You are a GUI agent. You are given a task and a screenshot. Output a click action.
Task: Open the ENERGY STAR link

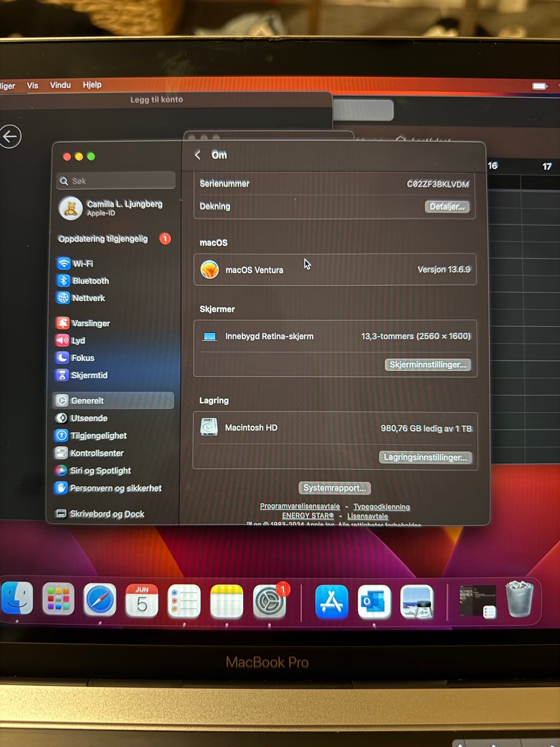coord(308,516)
